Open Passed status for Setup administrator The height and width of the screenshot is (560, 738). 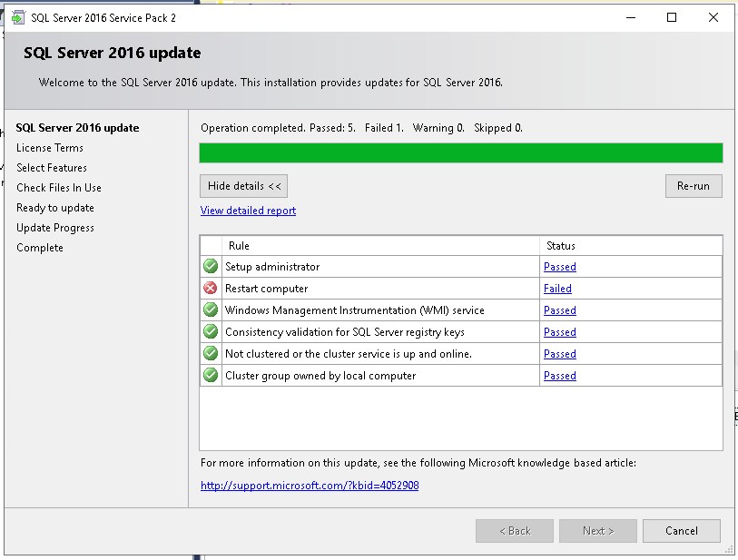click(559, 267)
